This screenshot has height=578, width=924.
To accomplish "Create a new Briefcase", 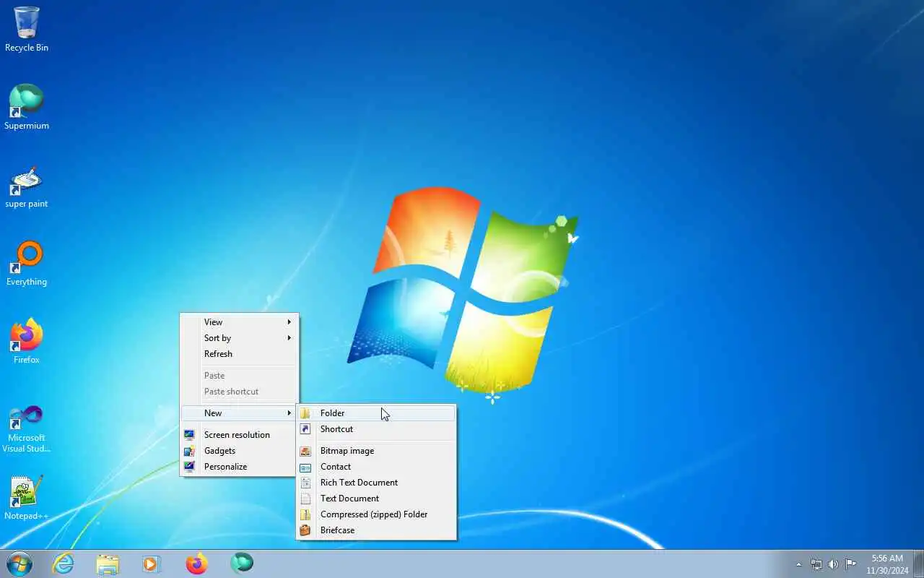I will [377, 530].
